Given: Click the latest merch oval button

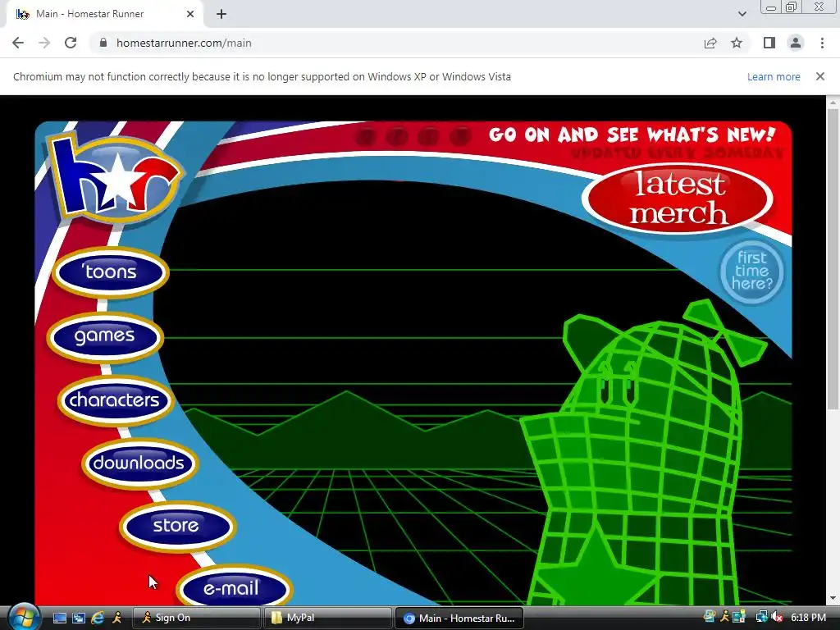Looking at the screenshot, I should [678, 199].
